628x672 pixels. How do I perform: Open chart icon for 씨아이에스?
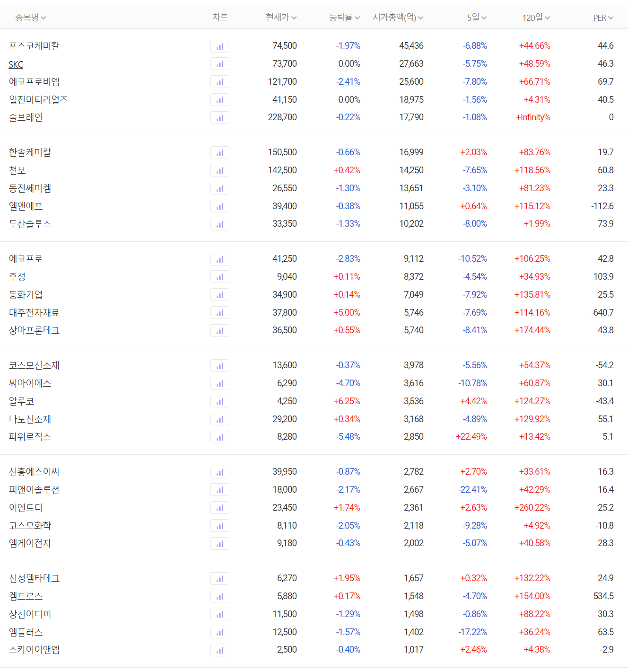[x=220, y=383]
